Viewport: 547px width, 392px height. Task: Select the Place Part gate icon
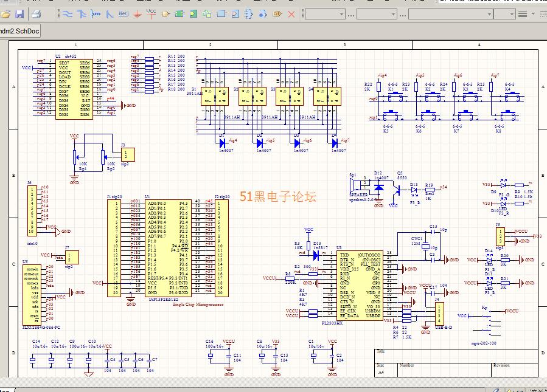tap(165, 13)
